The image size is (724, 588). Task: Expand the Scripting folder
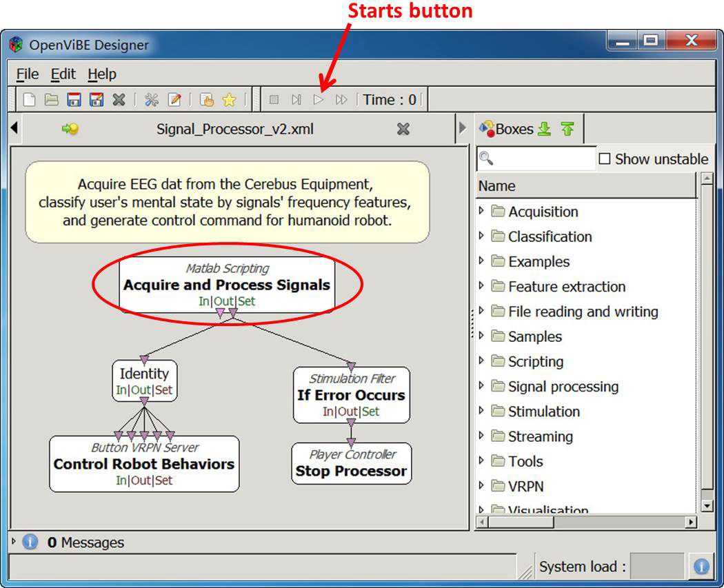point(481,361)
